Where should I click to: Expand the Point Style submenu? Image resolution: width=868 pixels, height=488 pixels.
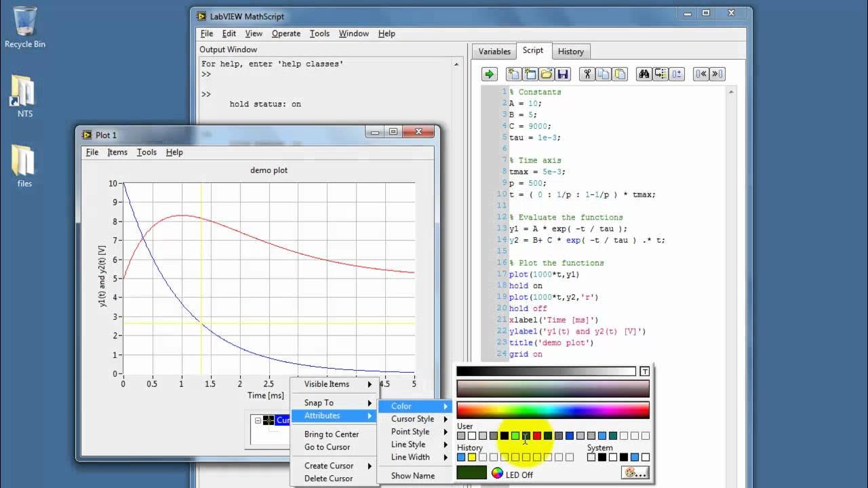tap(415, 432)
